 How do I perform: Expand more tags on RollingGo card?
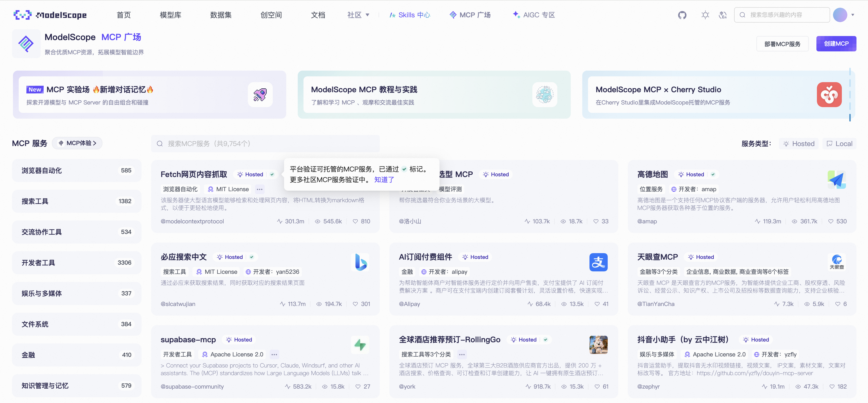(x=462, y=354)
